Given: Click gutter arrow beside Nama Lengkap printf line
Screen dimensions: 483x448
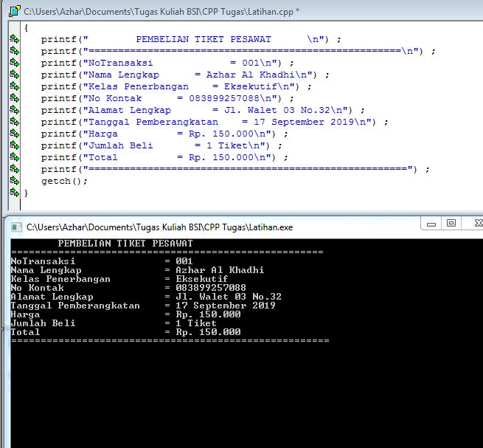Looking at the screenshot, I should [15, 75].
